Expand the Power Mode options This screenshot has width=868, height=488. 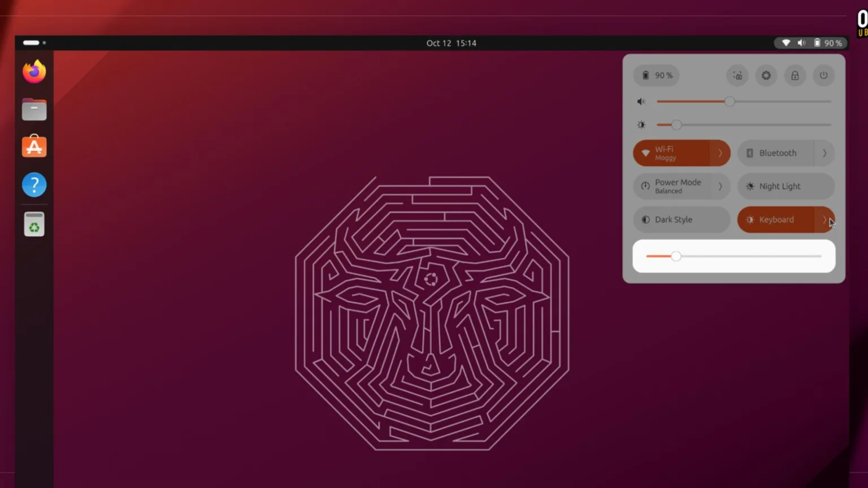point(720,186)
